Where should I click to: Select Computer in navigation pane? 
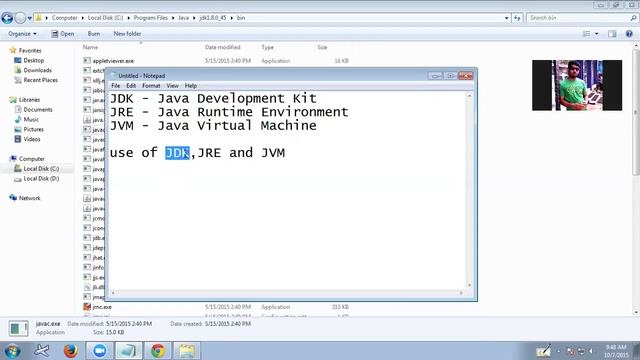pos(31,159)
